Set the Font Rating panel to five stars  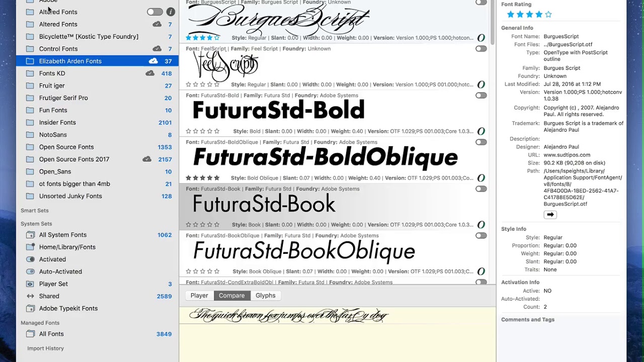click(x=548, y=15)
